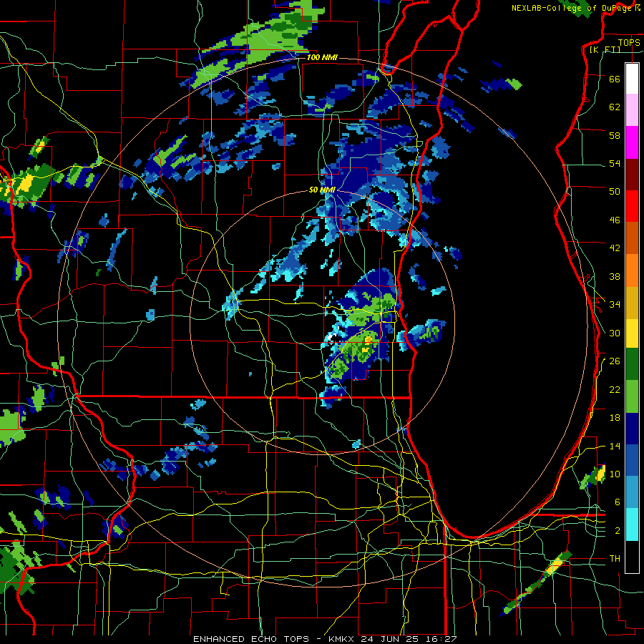Click the gold legend color band
This screenshot has height=644, width=644.
(x=632, y=302)
